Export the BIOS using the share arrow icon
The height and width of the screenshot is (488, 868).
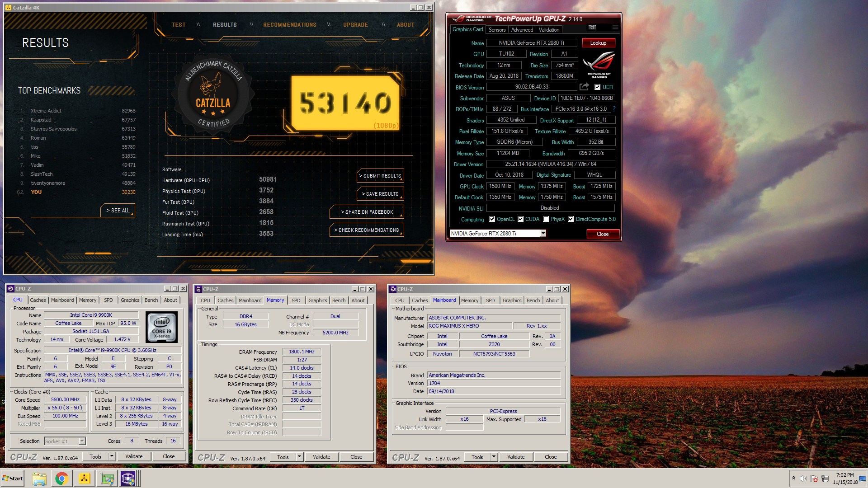(x=584, y=87)
